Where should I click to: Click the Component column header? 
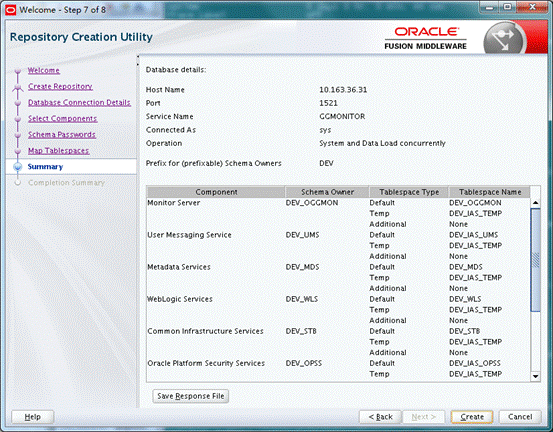(x=216, y=192)
